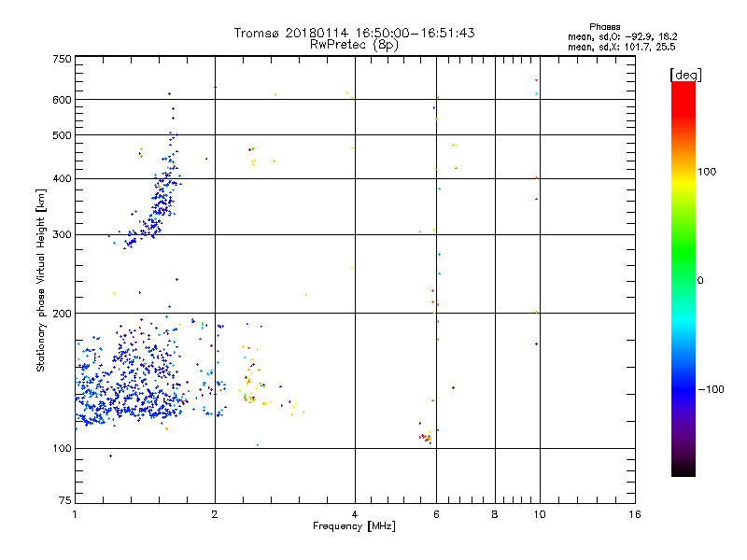Click the colorbar tick label '100'
The height and width of the screenshot is (560, 747).
pos(707,172)
